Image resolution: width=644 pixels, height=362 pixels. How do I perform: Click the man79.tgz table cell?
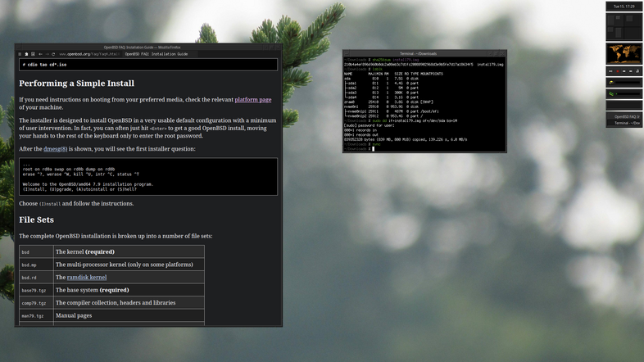point(36,315)
